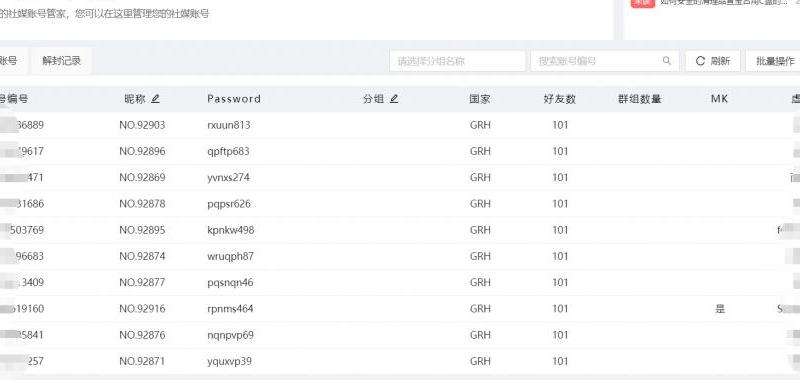Click password yvnxs274

229,177
